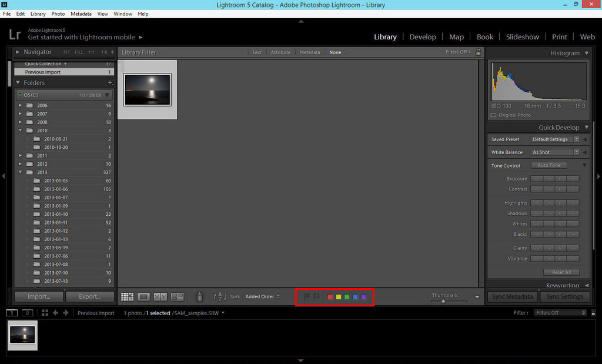Screen dimensions: 602x364
Task: Open Survey view icon
Action: pyautogui.click(x=177, y=297)
